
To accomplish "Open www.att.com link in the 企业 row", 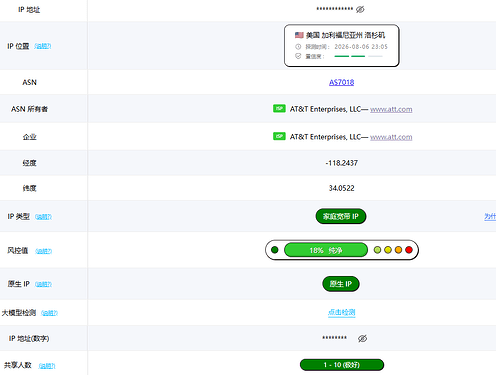I will pos(391,137).
